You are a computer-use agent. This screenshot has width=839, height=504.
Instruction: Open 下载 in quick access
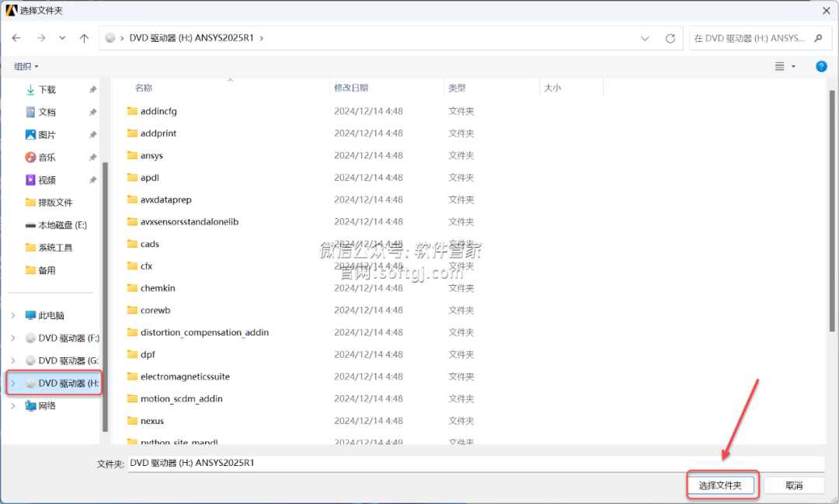(x=47, y=89)
